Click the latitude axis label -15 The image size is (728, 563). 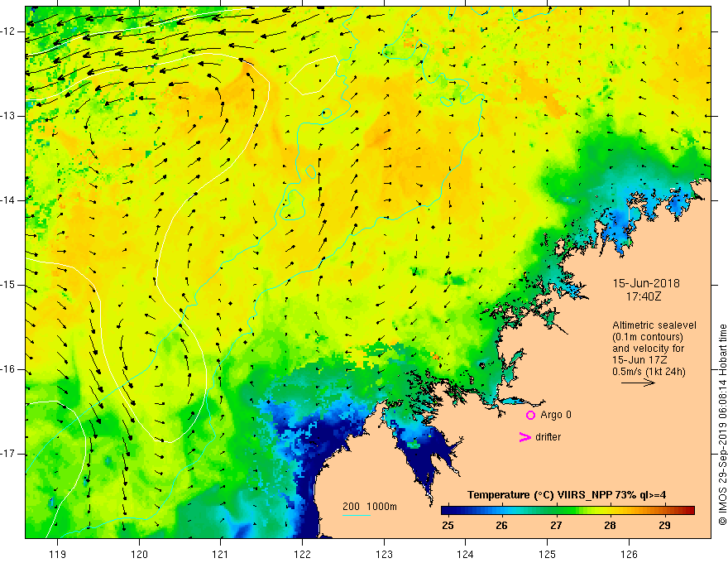[8, 285]
